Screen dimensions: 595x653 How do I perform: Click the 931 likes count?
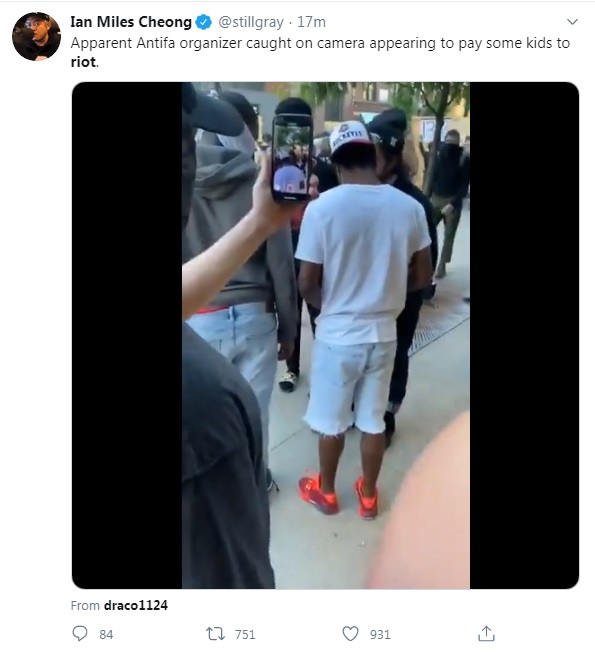point(380,634)
